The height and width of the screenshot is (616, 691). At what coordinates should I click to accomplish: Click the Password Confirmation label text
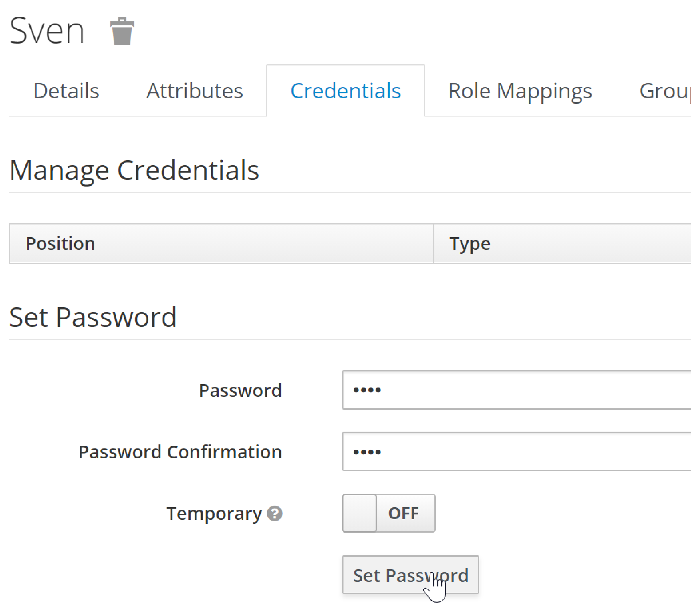[x=180, y=452]
